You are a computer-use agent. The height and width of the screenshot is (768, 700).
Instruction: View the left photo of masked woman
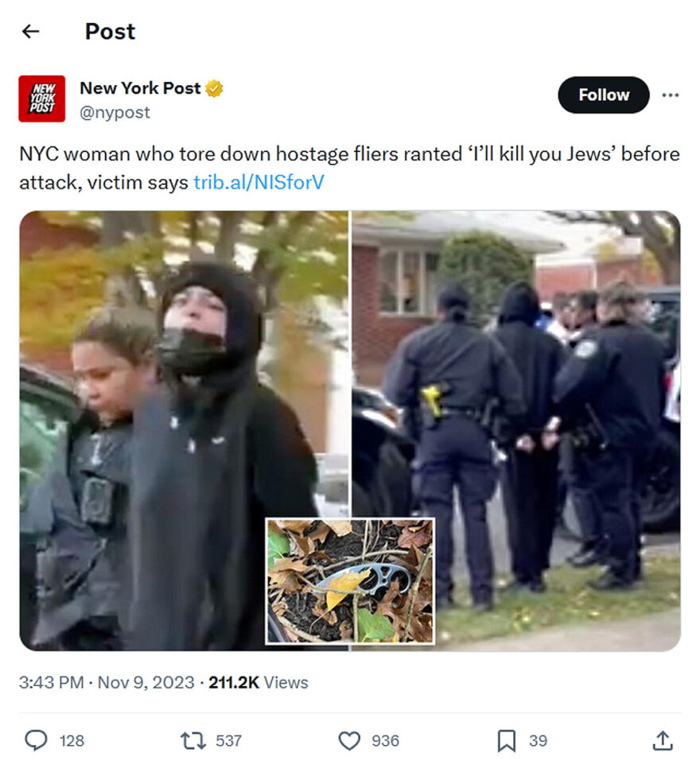184,431
